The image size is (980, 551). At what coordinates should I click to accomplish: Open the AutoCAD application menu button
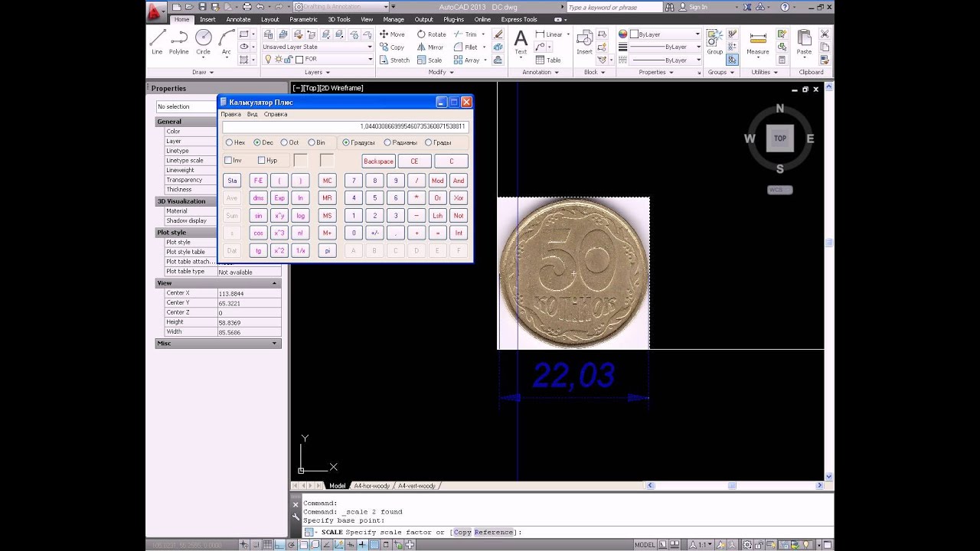(x=155, y=11)
